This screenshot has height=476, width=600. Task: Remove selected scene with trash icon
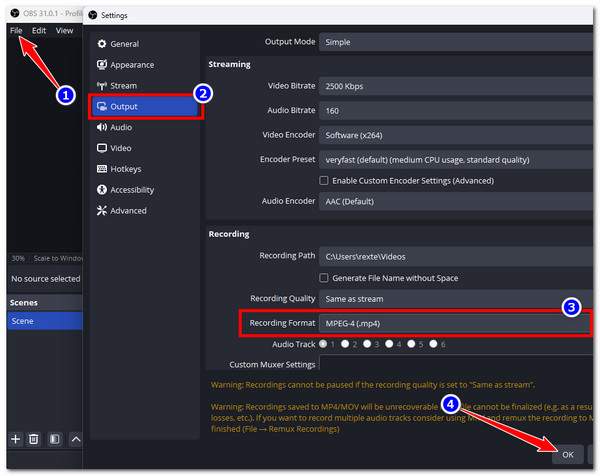point(34,439)
